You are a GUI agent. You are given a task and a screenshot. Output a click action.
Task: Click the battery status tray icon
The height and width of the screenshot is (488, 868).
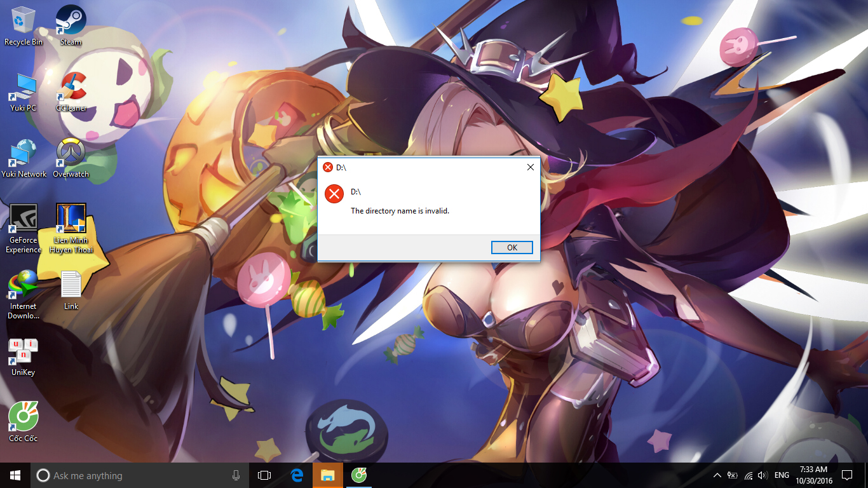[x=733, y=475]
